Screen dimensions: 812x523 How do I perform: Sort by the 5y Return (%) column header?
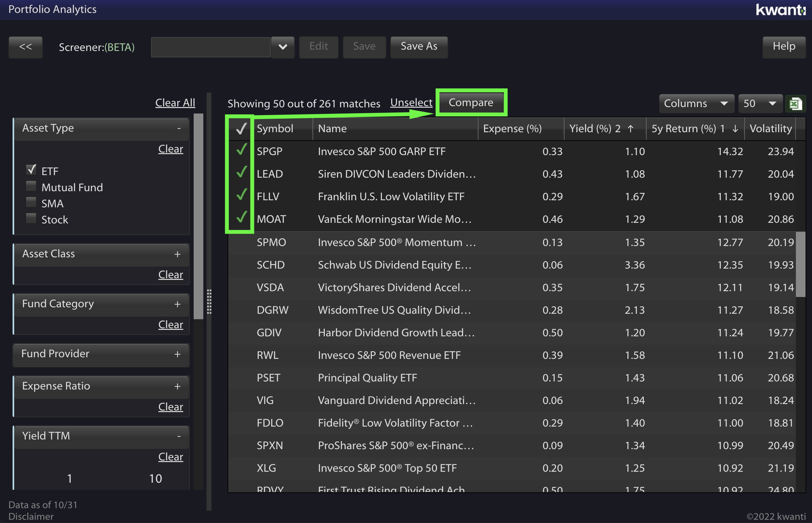tap(695, 129)
